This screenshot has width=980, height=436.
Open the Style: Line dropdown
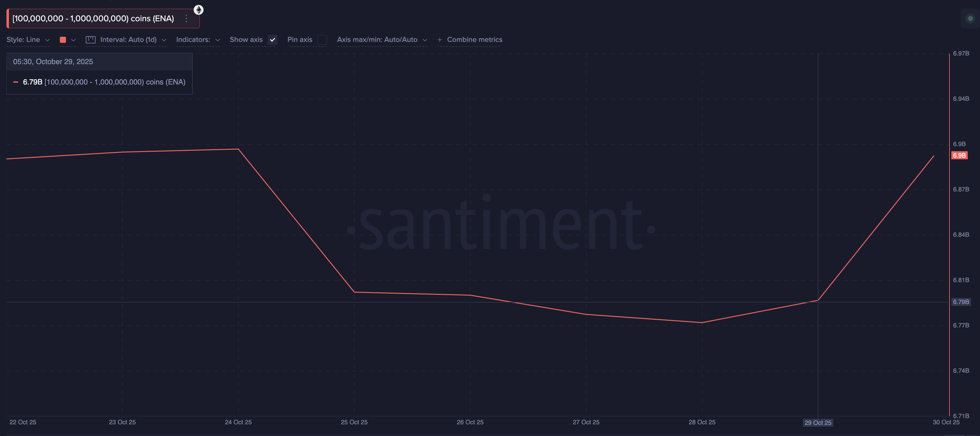28,39
